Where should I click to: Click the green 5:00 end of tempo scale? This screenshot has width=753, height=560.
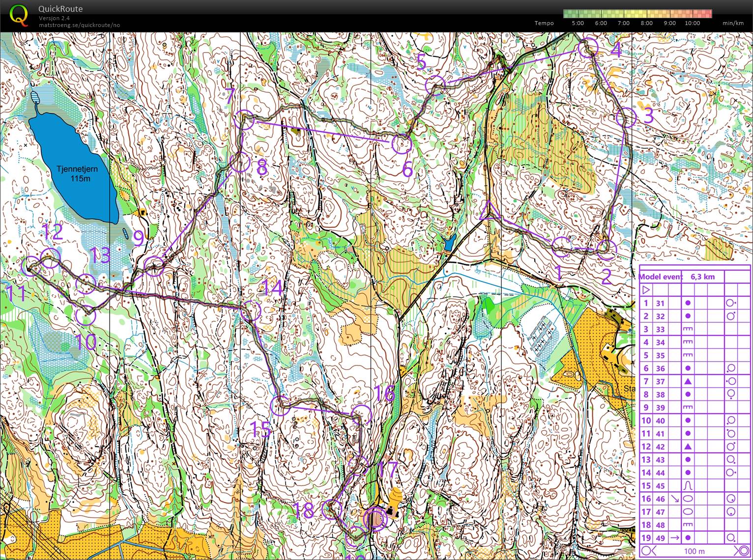[x=569, y=14]
